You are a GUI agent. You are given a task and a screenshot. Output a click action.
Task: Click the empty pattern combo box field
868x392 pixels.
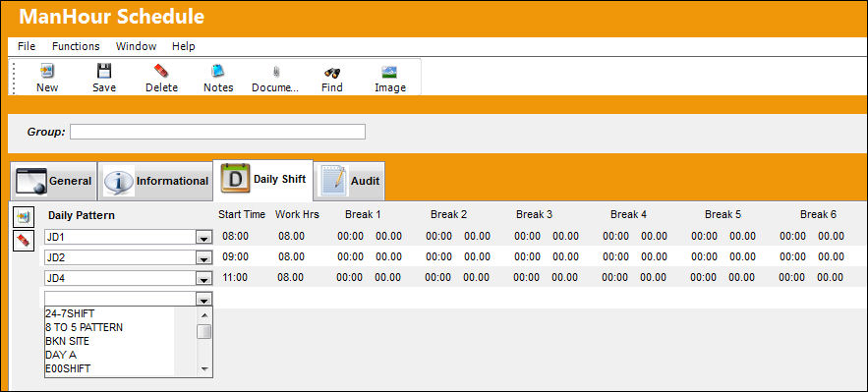[121, 299]
